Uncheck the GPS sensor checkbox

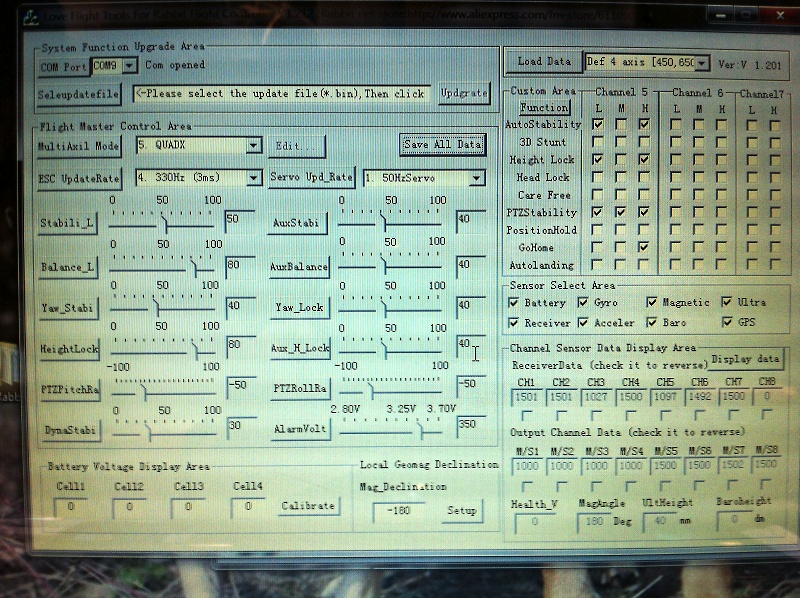point(728,323)
